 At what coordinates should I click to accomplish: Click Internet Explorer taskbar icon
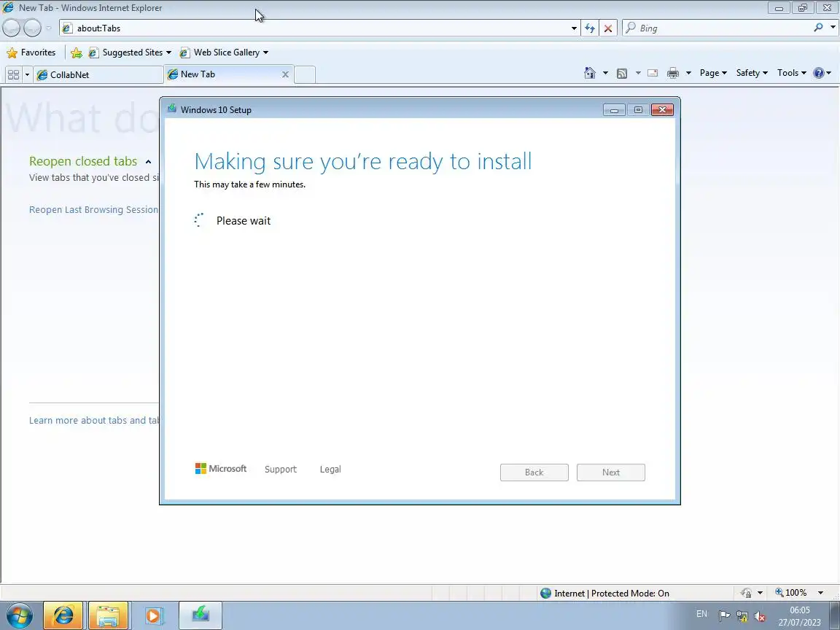[63, 615]
